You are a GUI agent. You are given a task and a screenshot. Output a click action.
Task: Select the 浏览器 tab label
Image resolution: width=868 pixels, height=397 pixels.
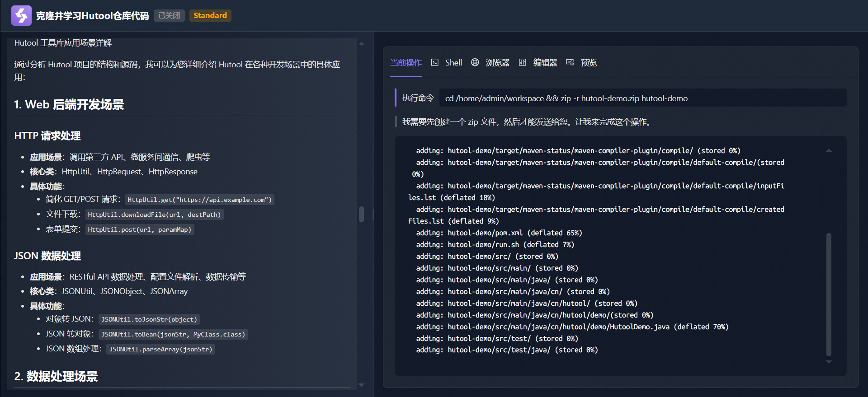point(497,63)
